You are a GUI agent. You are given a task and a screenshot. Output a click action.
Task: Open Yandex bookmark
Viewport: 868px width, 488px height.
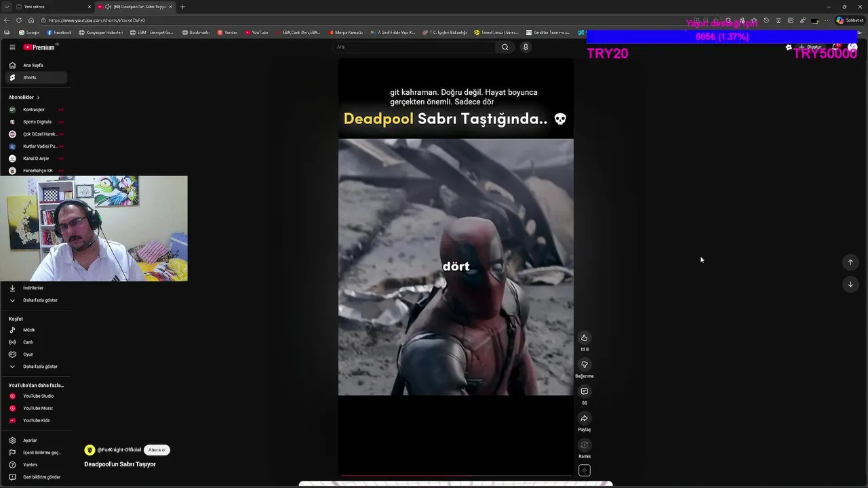[227, 33]
